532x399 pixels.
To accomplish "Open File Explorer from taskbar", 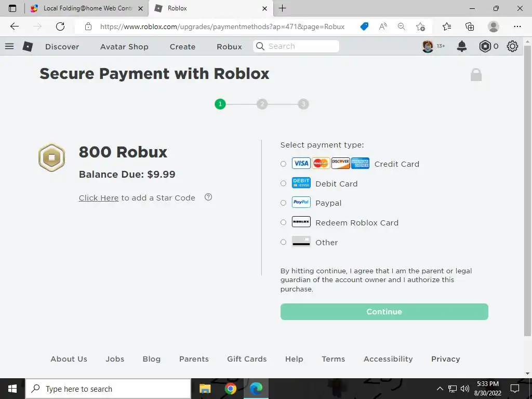I will point(205,389).
